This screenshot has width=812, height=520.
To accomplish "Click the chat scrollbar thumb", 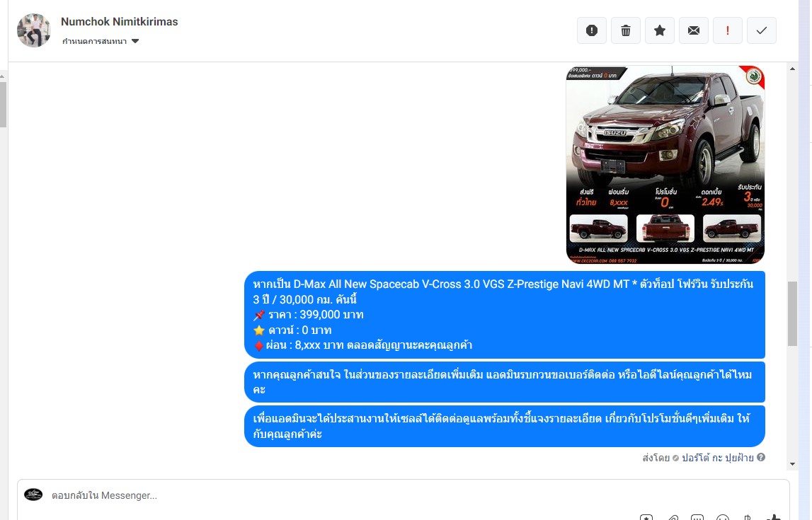I will (792, 313).
